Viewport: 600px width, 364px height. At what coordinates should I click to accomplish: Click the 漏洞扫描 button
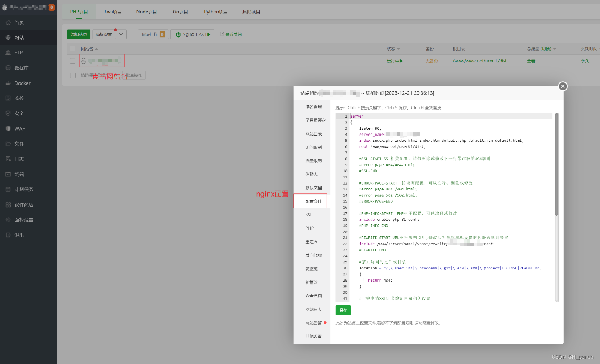[153, 34]
